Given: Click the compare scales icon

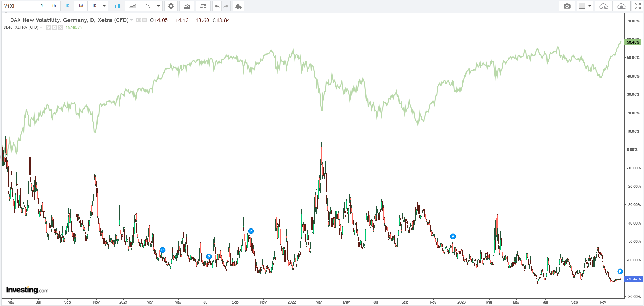Looking at the screenshot, I should pyautogui.click(x=203, y=6).
